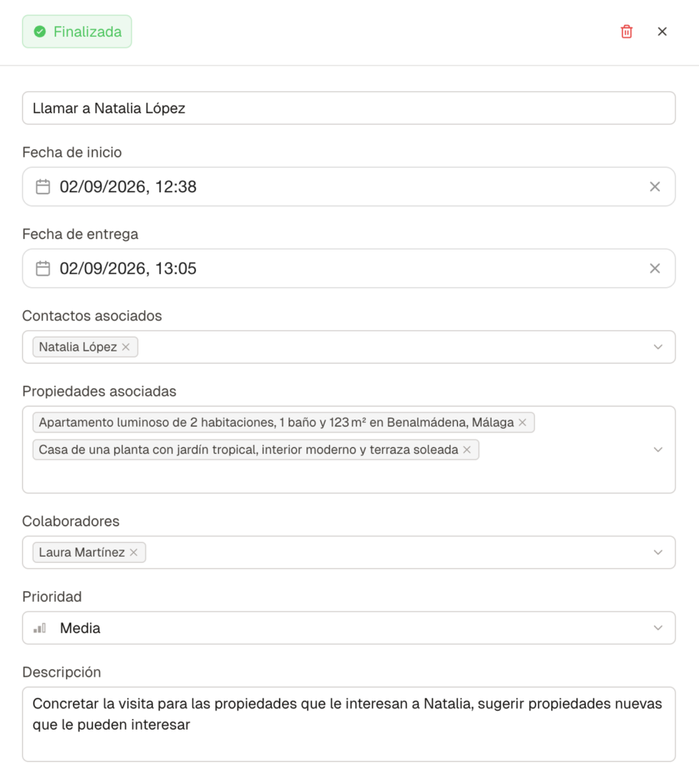Click the delivery date value 13:05
Screen dimensions: 699x784
click(178, 269)
